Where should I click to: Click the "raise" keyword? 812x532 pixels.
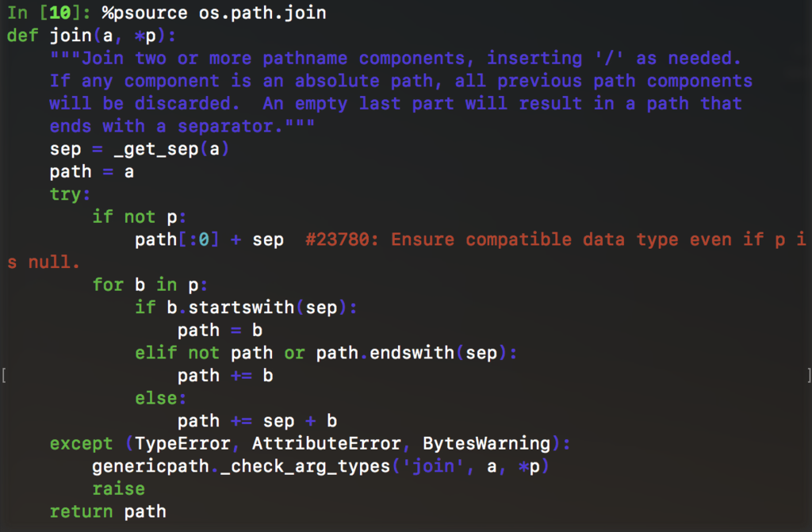(x=119, y=488)
